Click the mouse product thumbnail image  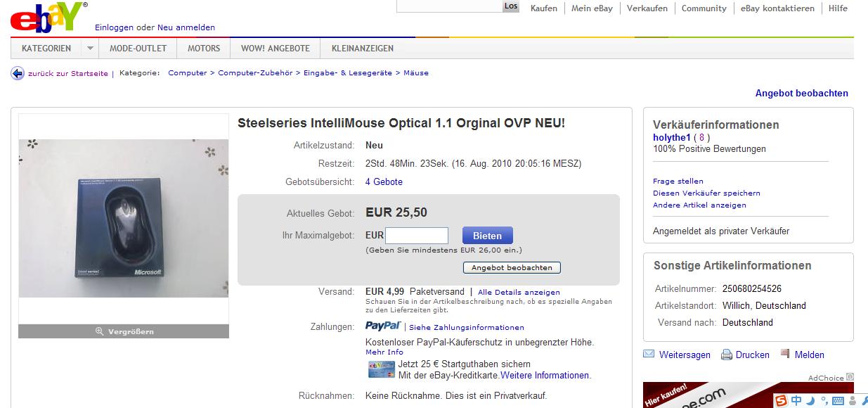(124, 218)
